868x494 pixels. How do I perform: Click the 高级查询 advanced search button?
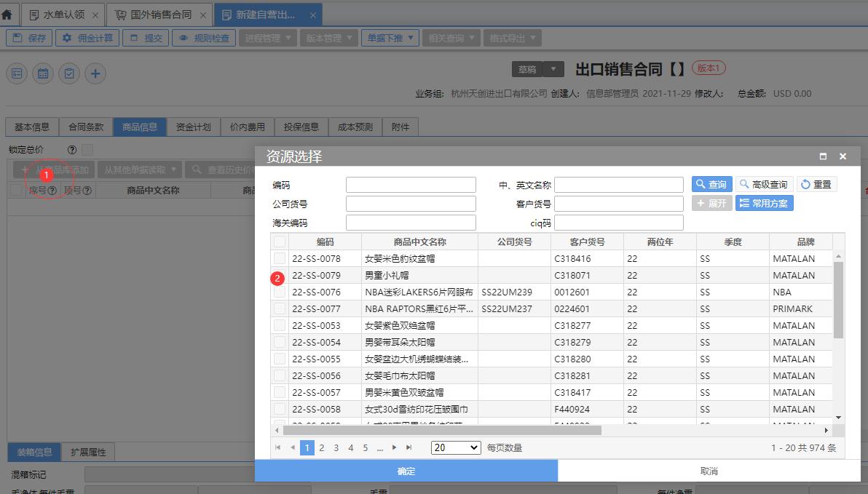coord(763,183)
